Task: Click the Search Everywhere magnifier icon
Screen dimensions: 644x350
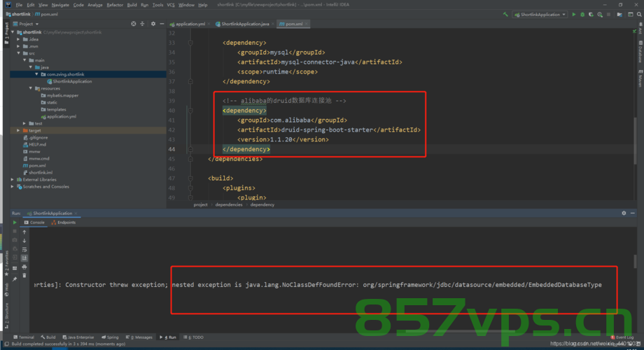Action: point(639,15)
